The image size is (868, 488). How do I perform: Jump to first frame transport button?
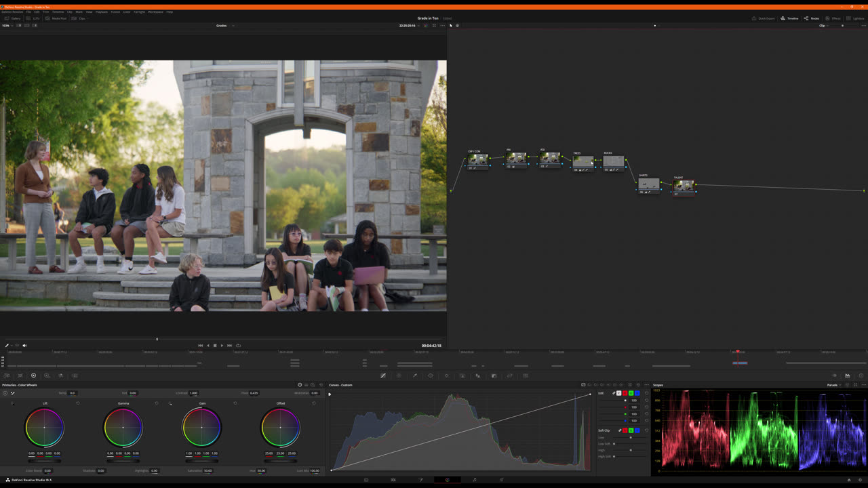coord(200,346)
